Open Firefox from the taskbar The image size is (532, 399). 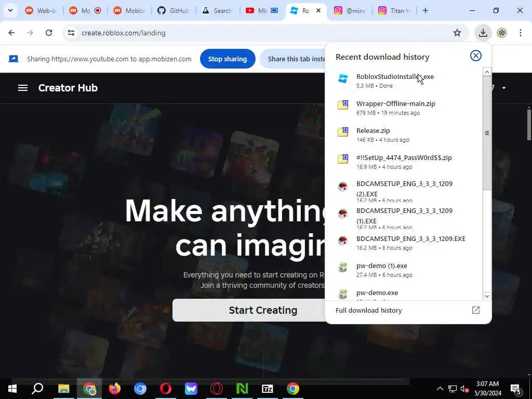(115, 389)
